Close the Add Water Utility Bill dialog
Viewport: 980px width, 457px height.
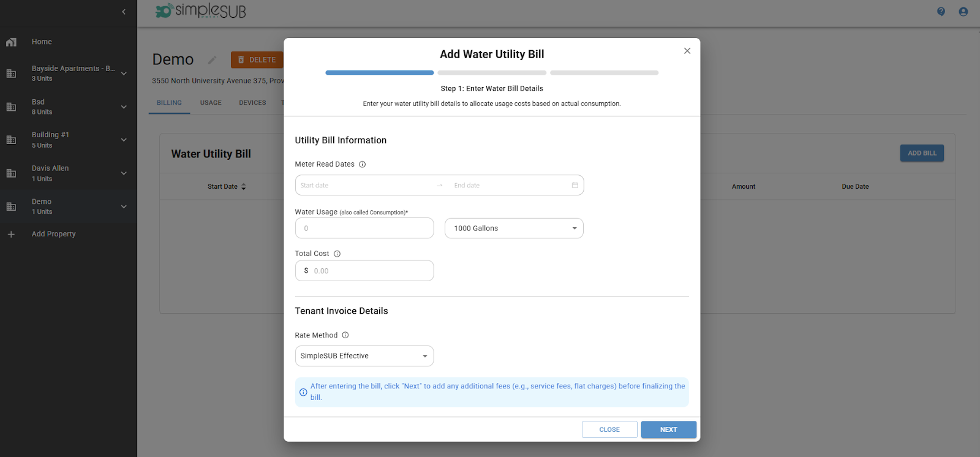pyautogui.click(x=687, y=51)
